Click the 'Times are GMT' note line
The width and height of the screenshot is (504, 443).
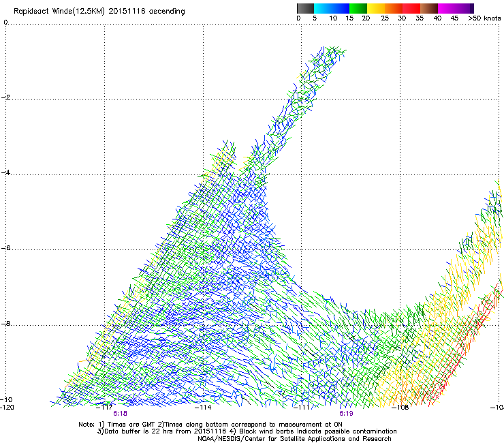[x=210, y=425]
